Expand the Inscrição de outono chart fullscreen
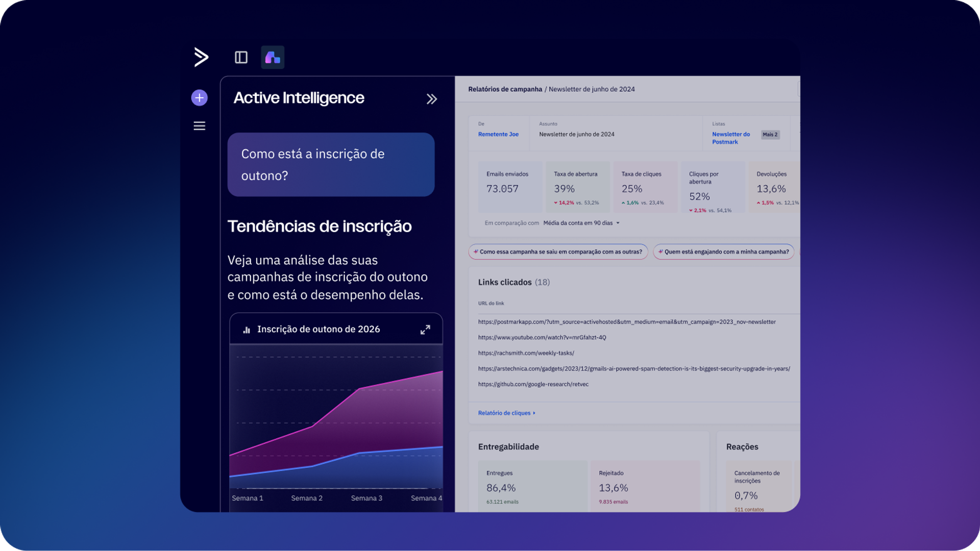 (425, 330)
